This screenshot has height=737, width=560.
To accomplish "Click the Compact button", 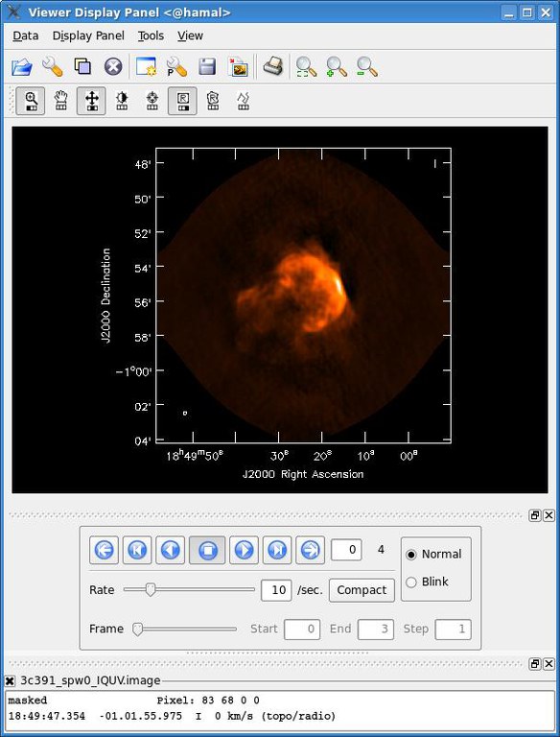I will click(x=362, y=590).
